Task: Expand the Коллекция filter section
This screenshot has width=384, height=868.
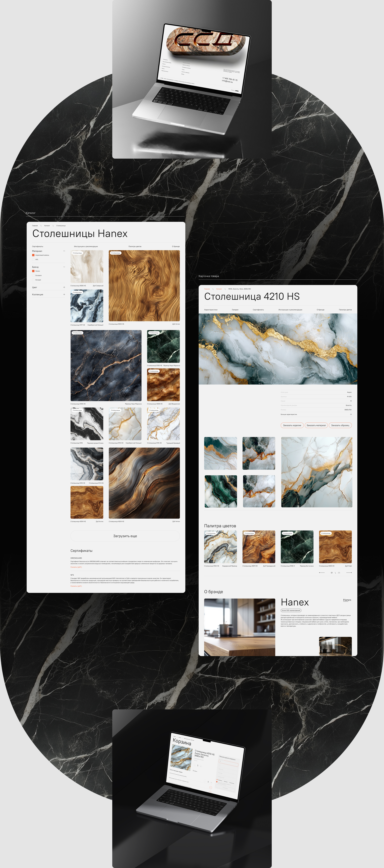Action: point(64,294)
